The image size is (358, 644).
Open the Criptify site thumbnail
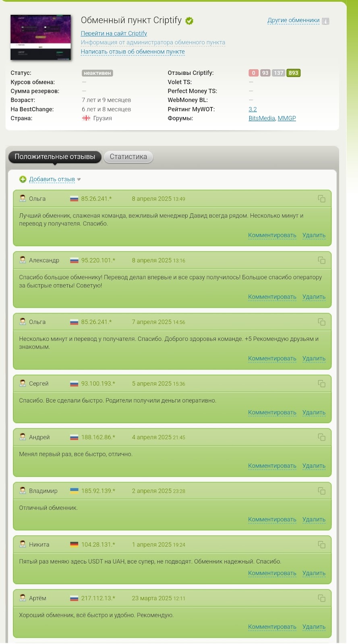click(x=40, y=37)
